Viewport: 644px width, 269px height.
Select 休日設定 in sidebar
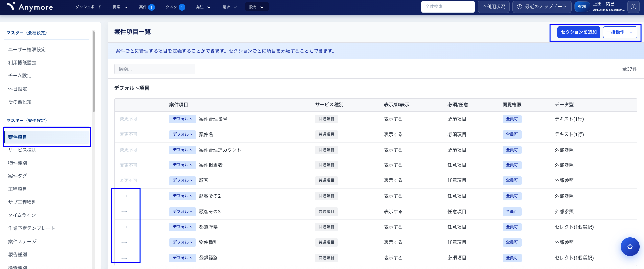18,89
